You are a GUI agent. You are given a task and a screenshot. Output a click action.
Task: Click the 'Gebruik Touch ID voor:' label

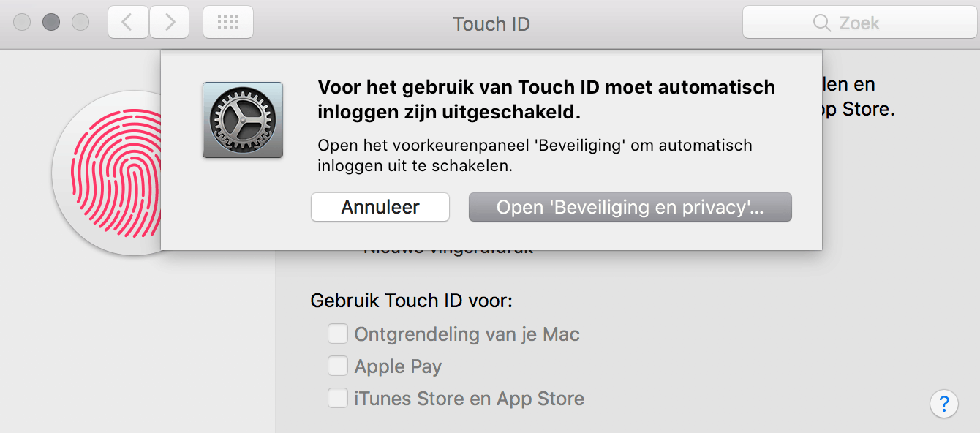click(x=412, y=301)
